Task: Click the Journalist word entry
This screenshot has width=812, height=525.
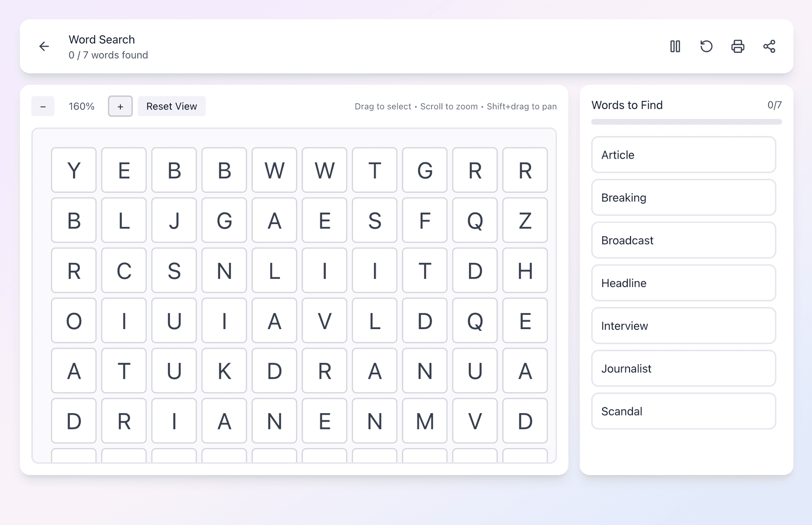Action: [x=683, y=369]
